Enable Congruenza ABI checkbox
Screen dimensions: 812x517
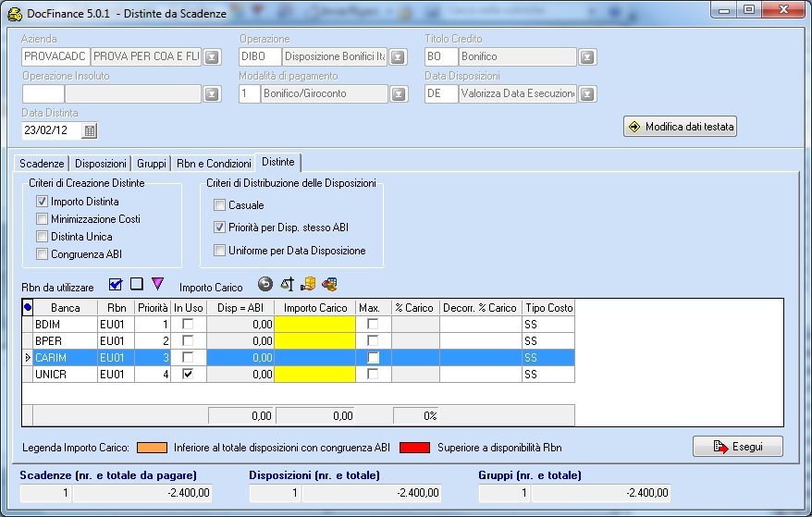tap(42, 253)
